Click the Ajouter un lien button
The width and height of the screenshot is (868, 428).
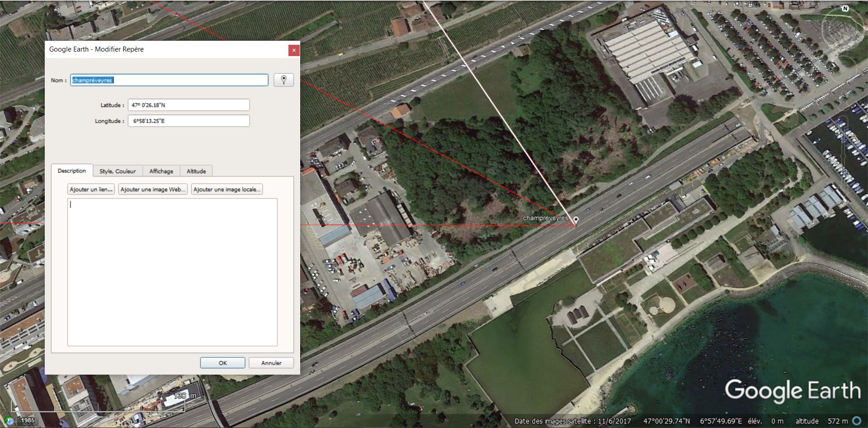point(91,190)
